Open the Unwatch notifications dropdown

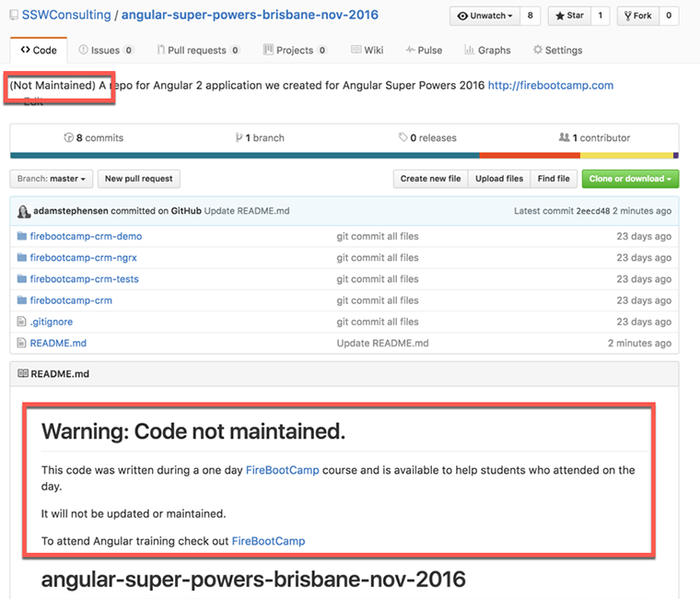tap(484, 16)
